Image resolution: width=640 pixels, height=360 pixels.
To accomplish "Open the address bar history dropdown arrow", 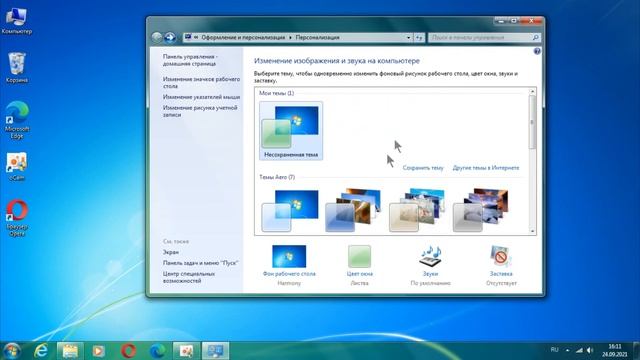I will [x=409, y=38].
